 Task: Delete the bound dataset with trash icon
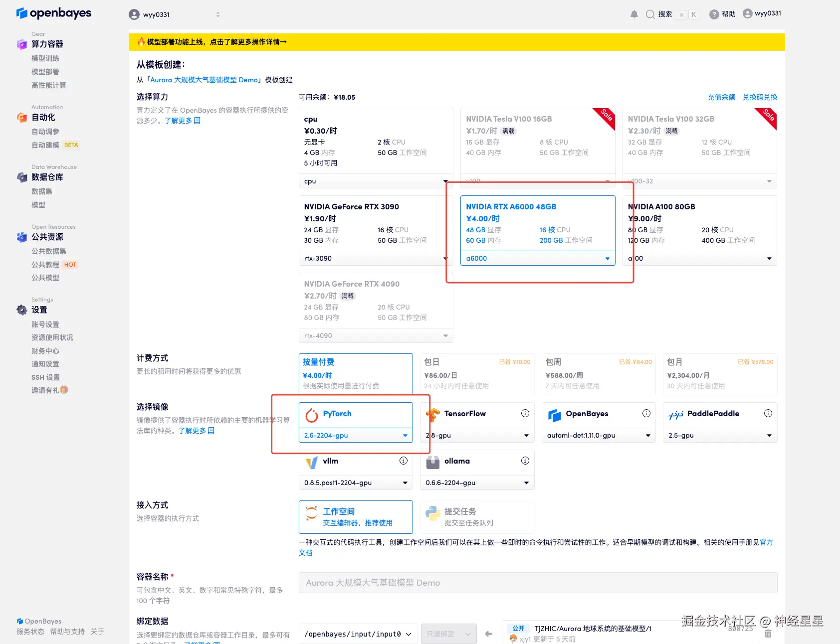coord(768,634)
